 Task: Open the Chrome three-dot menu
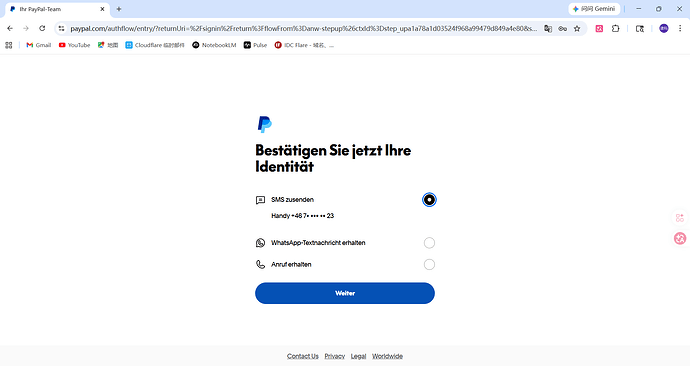(680, 29)
